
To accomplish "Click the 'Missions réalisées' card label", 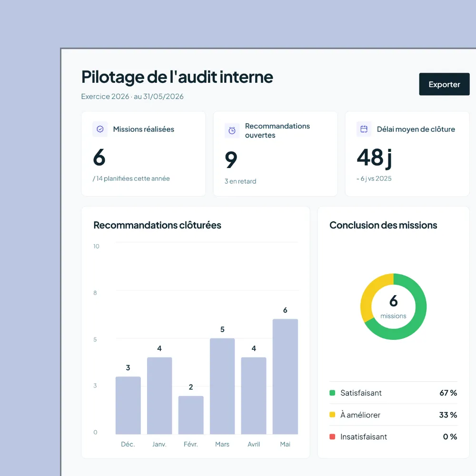I will tap(144, 129).
